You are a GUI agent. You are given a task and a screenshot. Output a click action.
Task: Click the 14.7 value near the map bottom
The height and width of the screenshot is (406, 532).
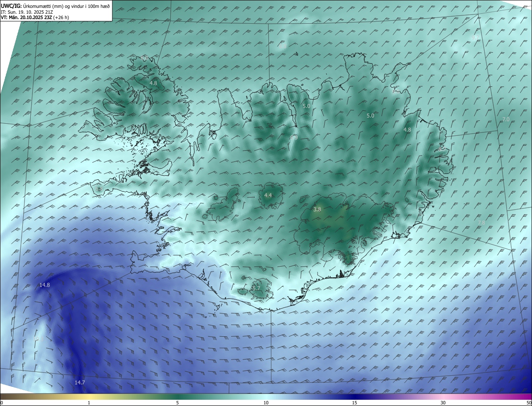[x=79, y=382]
